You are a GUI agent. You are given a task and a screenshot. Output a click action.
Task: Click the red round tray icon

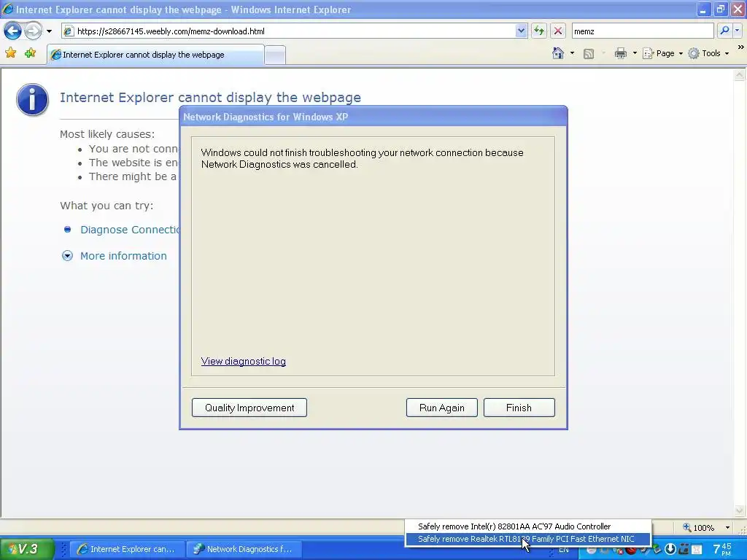[x=631, y=550]
